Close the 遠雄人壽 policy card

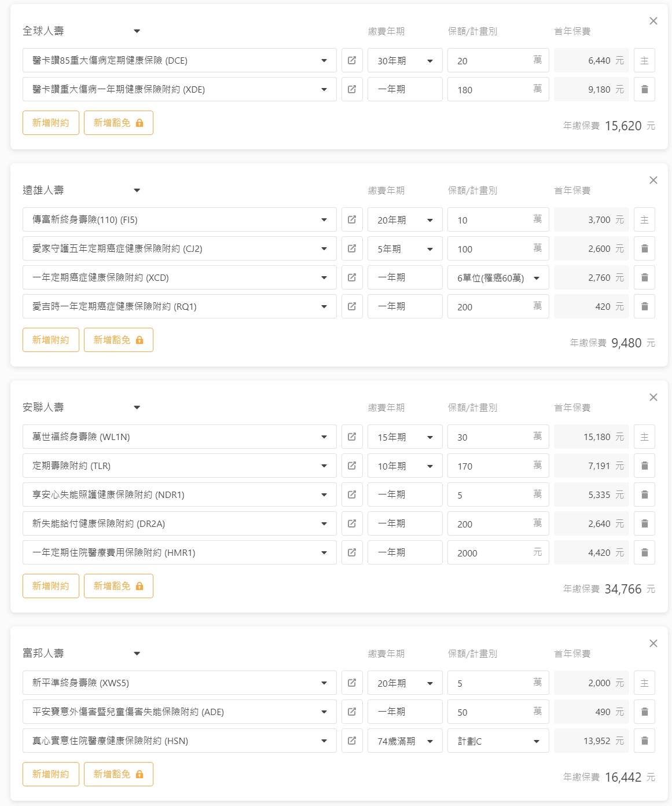[653, 180]
